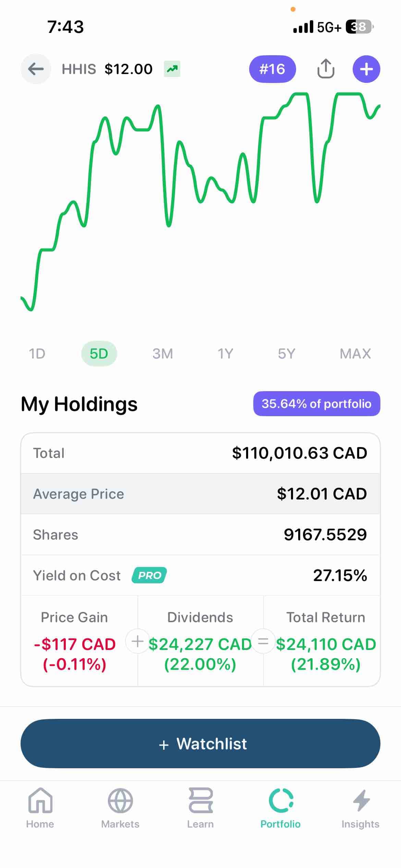Open the Markets globe icon
The image size is (401, 868).
[120, 800]
